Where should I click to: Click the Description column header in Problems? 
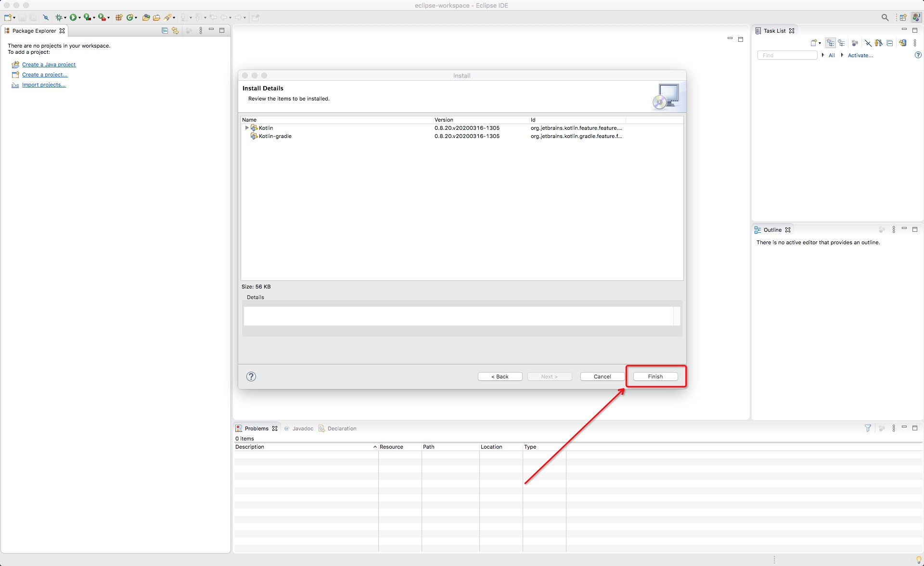[306, 447]
